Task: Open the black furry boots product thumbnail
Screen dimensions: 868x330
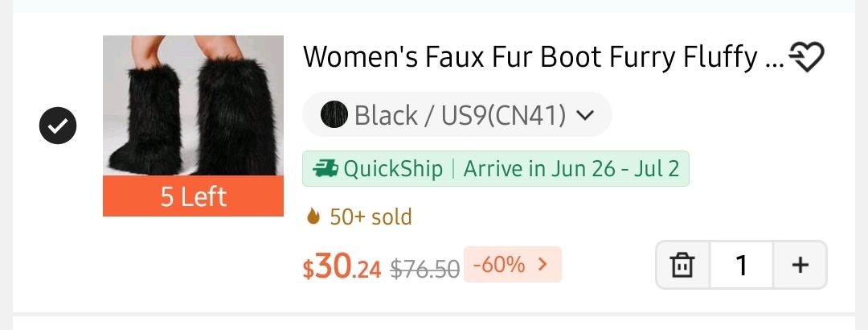Action: tap(193, 105)
